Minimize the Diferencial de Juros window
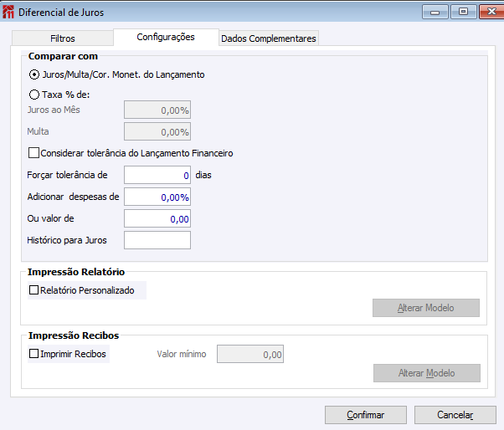 435,13
